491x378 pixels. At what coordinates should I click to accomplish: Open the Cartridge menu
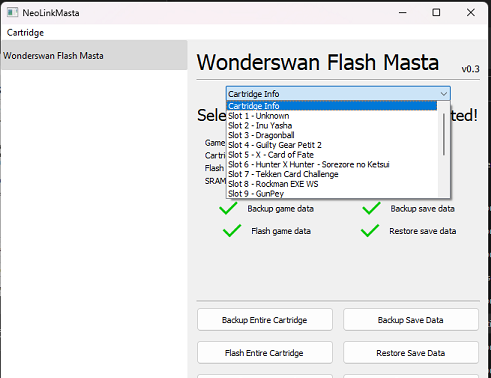tap(25, 33)
